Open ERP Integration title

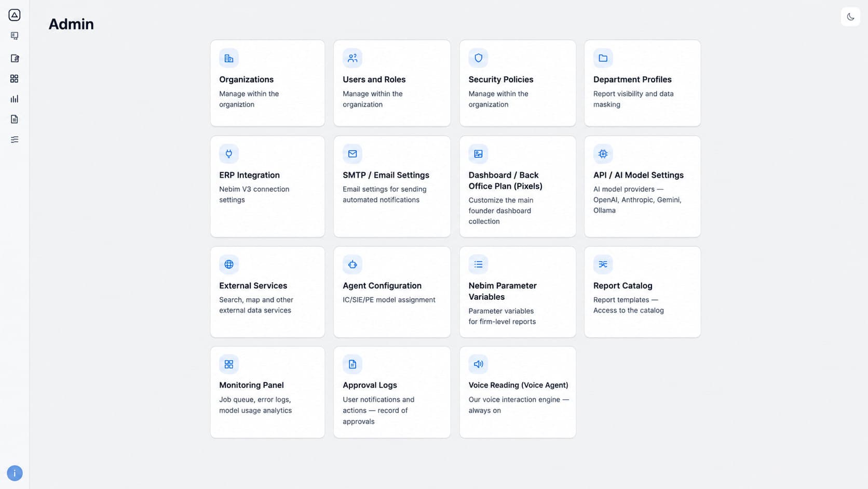click(249, 175)
